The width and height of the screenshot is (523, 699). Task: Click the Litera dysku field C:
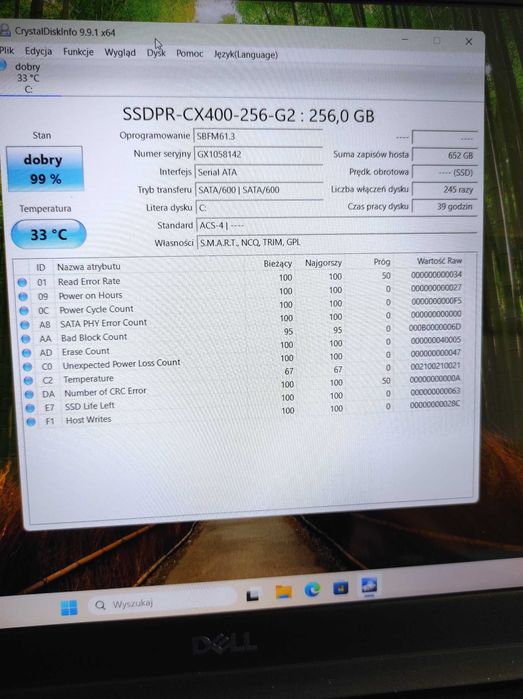click(259, 208)
